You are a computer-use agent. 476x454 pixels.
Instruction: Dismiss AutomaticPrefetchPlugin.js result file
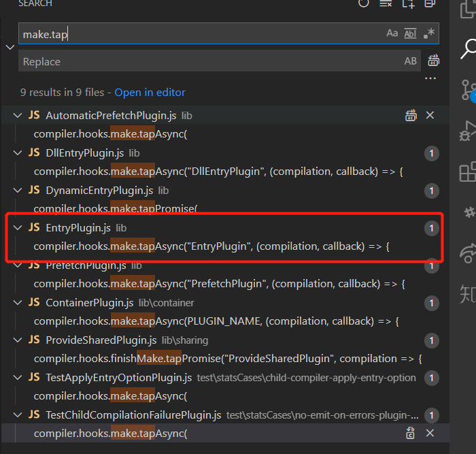(x=430, y=115)
